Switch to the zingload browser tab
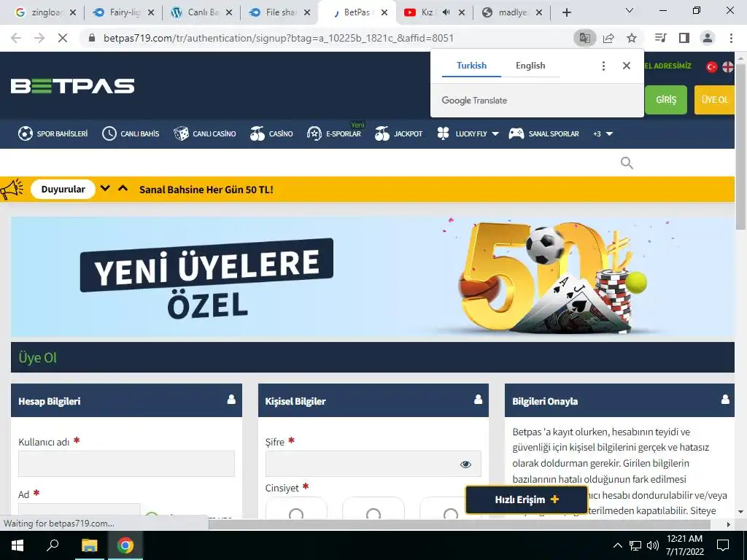This screenshot has width=747, height=560. click(45, 12)
